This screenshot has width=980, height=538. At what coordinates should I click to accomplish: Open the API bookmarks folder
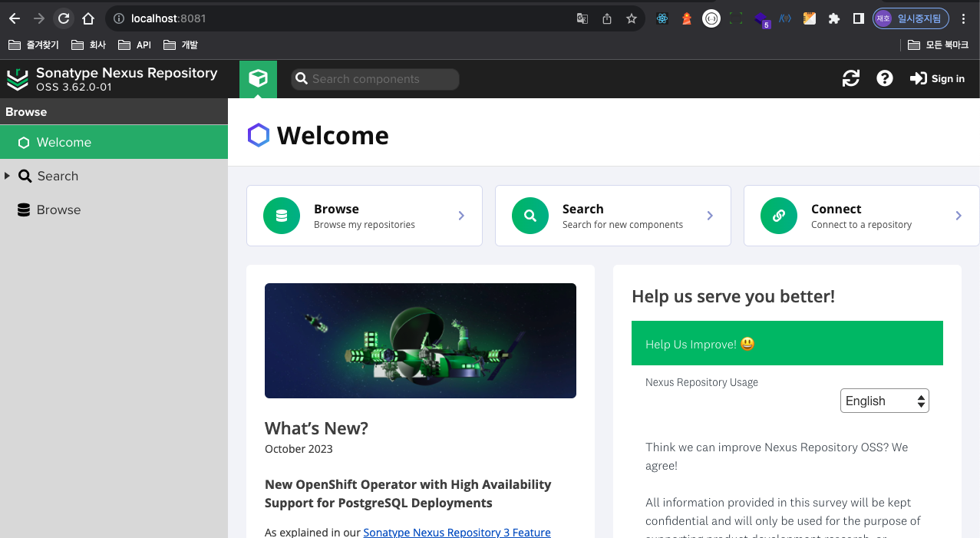(135, 45)
